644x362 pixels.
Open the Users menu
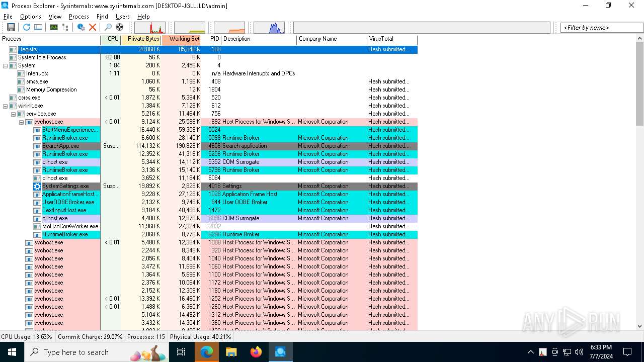click(x=123, y=17)
